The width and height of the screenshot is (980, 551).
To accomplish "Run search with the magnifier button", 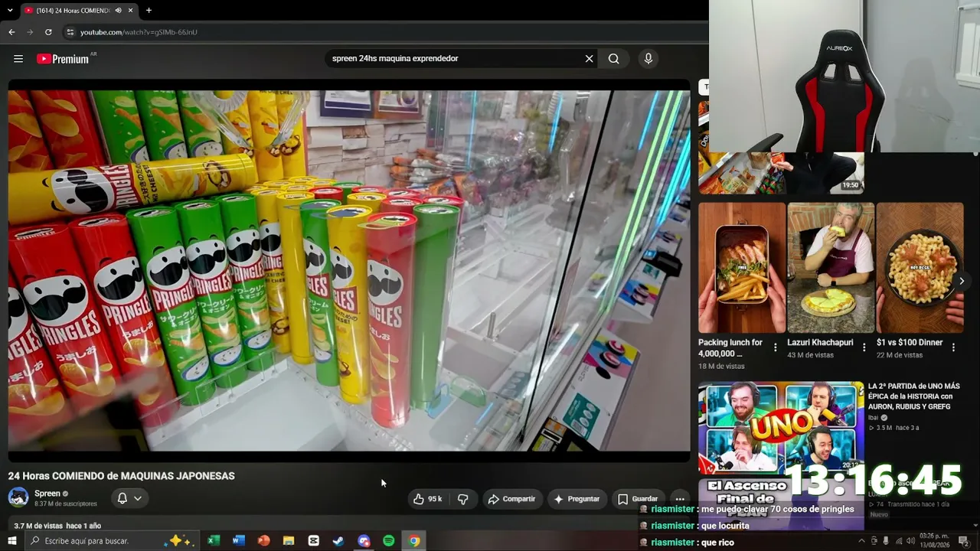I will point(613,59).
